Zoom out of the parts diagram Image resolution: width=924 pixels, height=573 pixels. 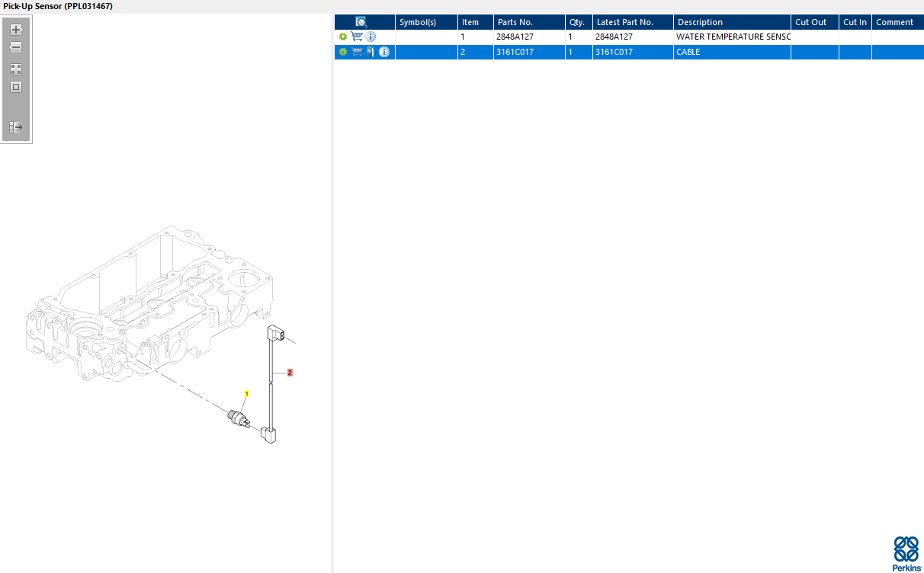pos(16,47)
